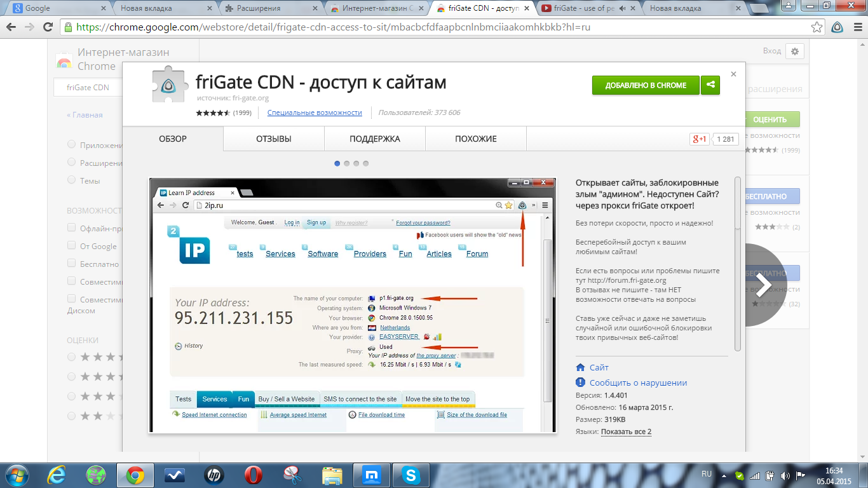The image size is (868, 488).
Task: Click the friGate puzzle-piece extension logo
Action: click(x=170, y=85)
